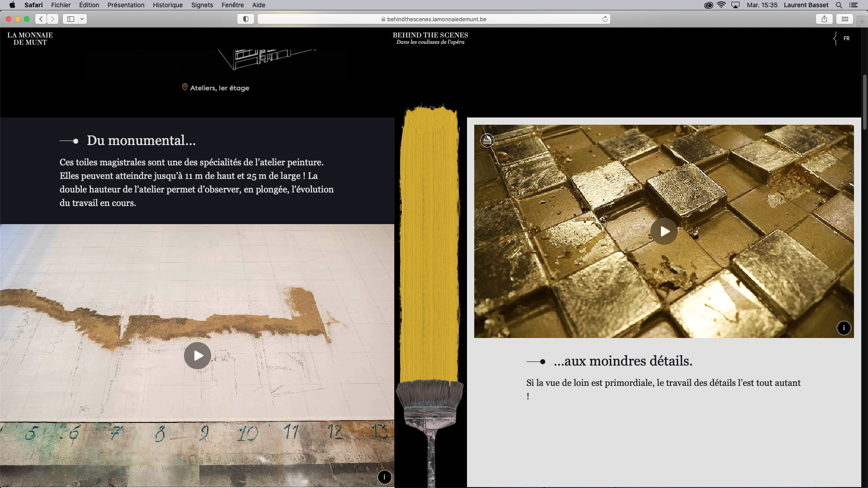Click the round icon atop gold image

coord(487,141)
